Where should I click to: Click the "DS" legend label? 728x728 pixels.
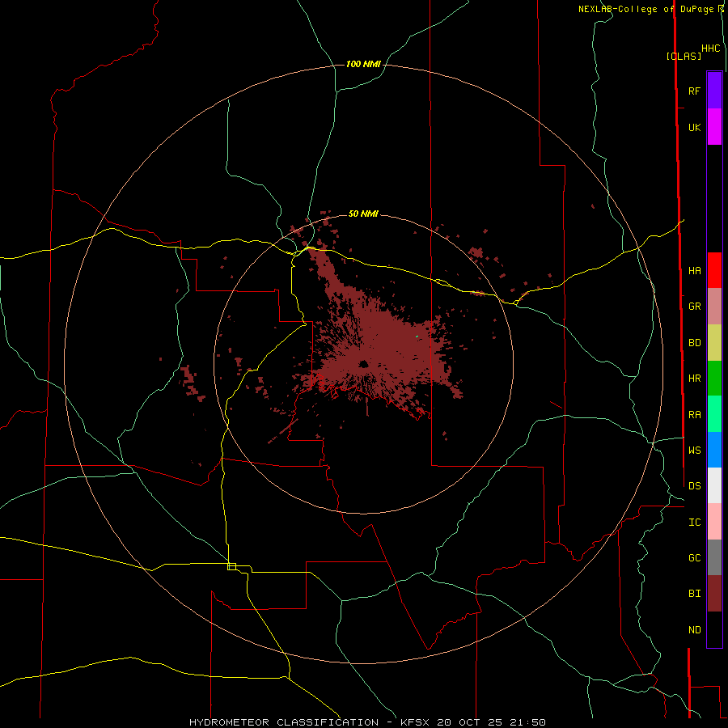(x=694, y=486)
